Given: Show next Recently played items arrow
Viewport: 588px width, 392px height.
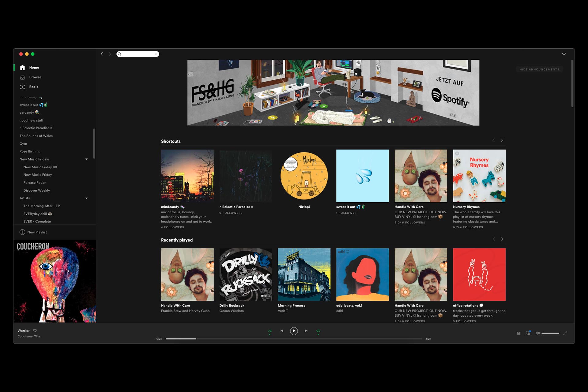Looking at the screenshot, I should (502, 239).
